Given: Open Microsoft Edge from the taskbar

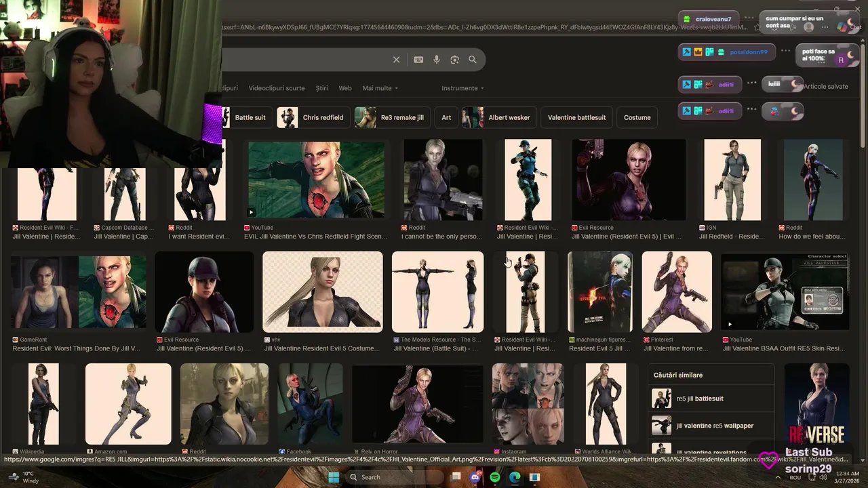Looking at the screenshot, I should 515,477.
